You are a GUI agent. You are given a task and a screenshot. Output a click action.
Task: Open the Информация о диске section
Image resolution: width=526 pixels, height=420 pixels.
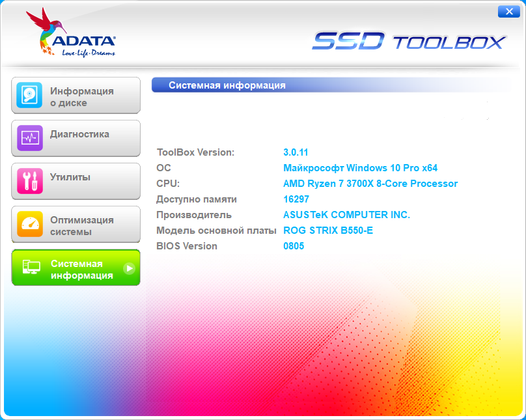[82, 97]
